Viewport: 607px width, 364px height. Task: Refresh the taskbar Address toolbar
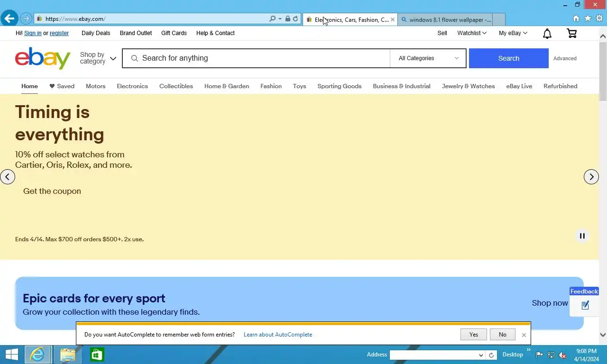click(491, 355)
